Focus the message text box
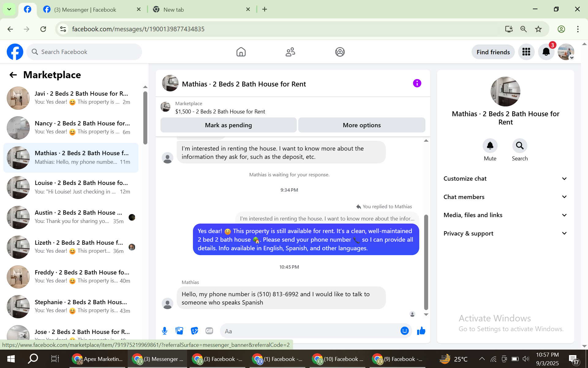This screenshot has width=588, height=368. click(309, 331)
